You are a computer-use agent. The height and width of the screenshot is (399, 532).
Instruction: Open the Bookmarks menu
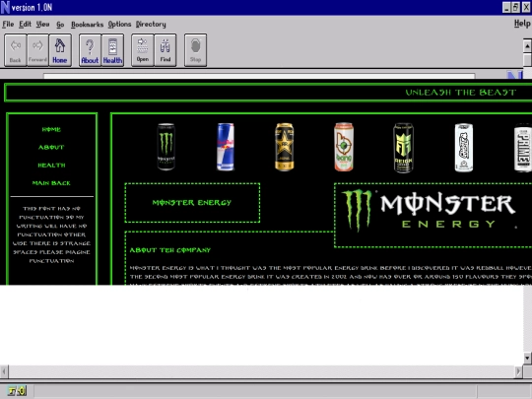coord(88,25)
